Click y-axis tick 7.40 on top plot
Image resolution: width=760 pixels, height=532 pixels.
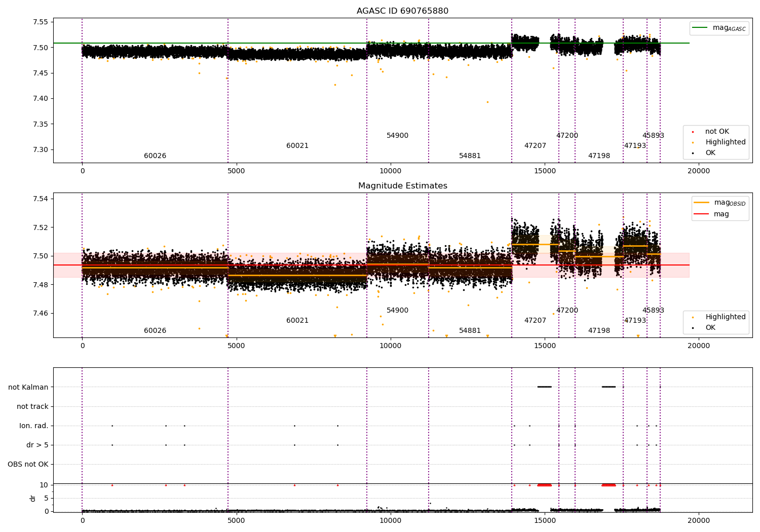(x=40, y=99)
